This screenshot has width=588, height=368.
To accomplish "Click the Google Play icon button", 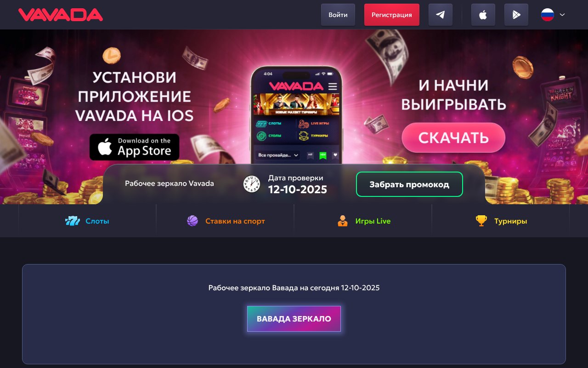I will 516,15.
